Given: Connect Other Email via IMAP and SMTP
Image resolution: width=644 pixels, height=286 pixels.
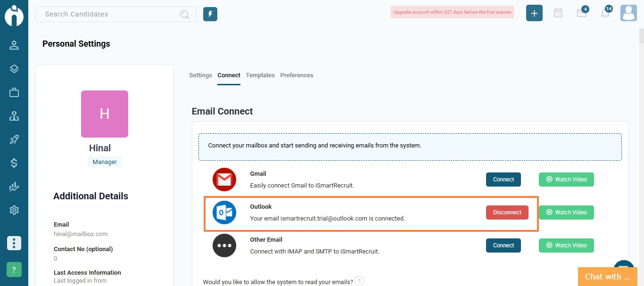Looking at the screenshot, I should tap(504, 245).
